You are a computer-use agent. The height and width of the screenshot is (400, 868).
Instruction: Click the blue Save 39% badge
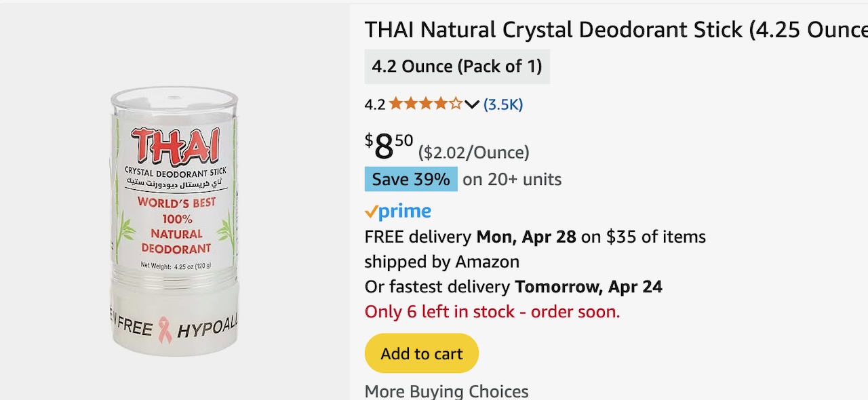click(411, 180)
